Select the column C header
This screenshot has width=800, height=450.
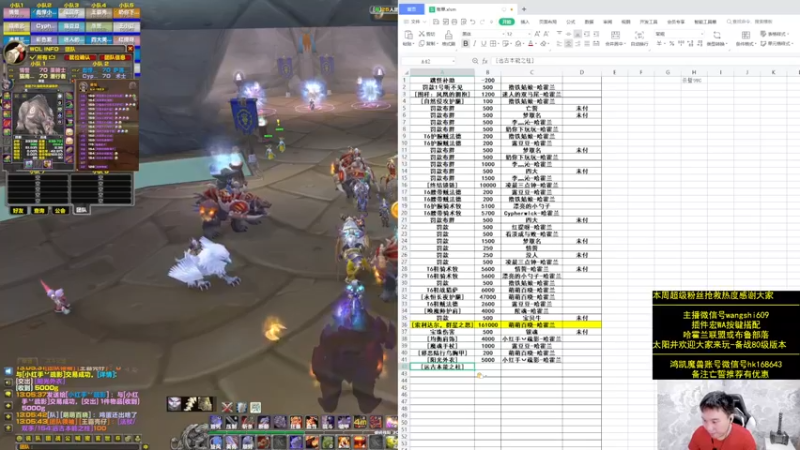[531, 72]
